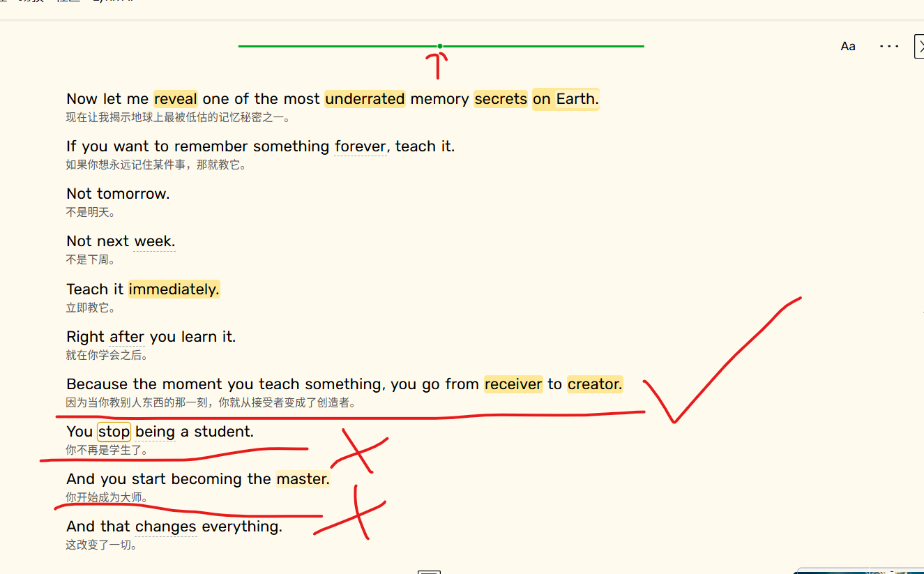This screenshot has width=924, height=574.
Task: Click the underlined word "forever"
Action: click(360, 146)
